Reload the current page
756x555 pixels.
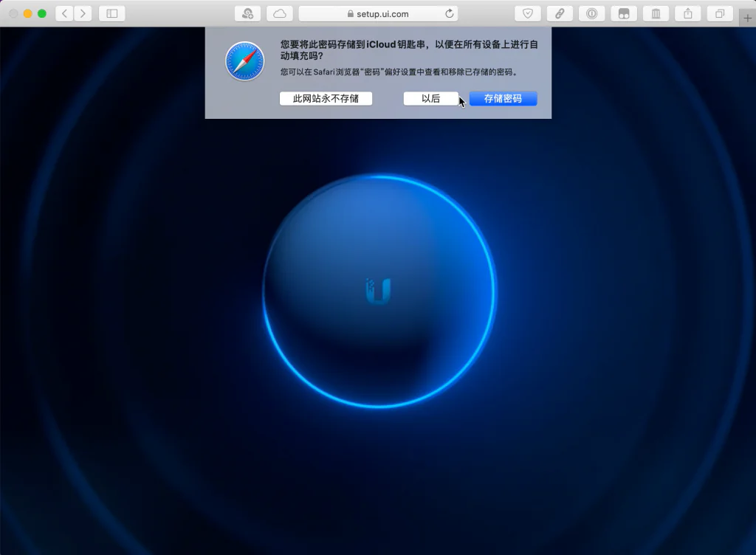(x=450, y=13)
